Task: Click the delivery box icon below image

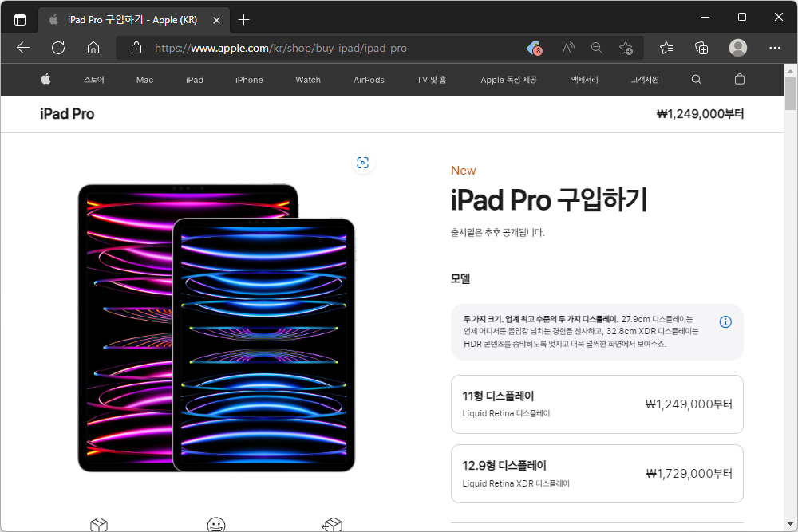Action: [99, 524]
